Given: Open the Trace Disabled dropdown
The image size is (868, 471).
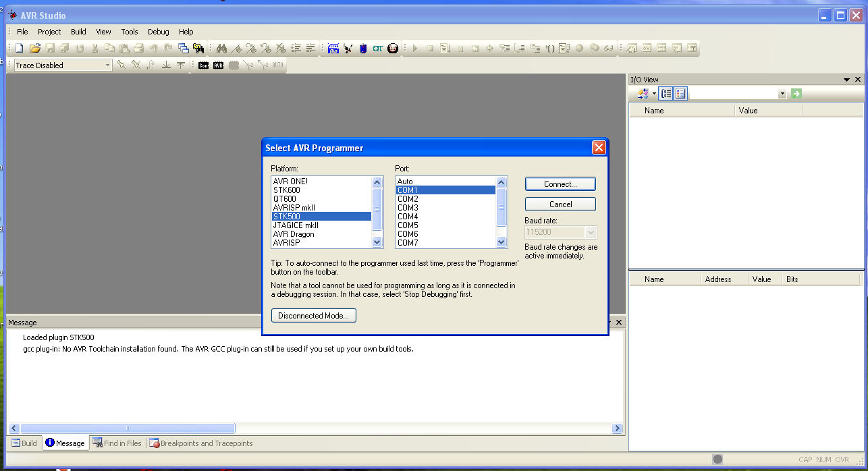Looking at the screenshot, I should click(107, 65).
